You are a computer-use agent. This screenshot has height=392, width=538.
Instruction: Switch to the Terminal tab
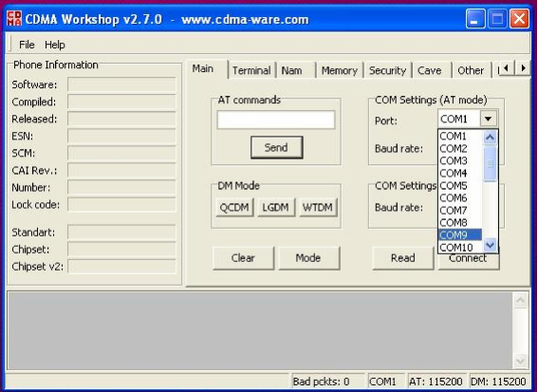251,70
